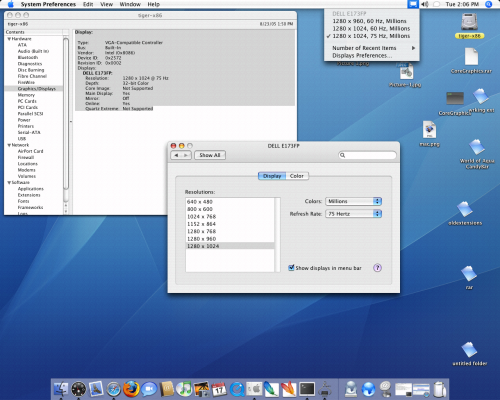Open Address Book in the Dock

[x=167, y=389]
